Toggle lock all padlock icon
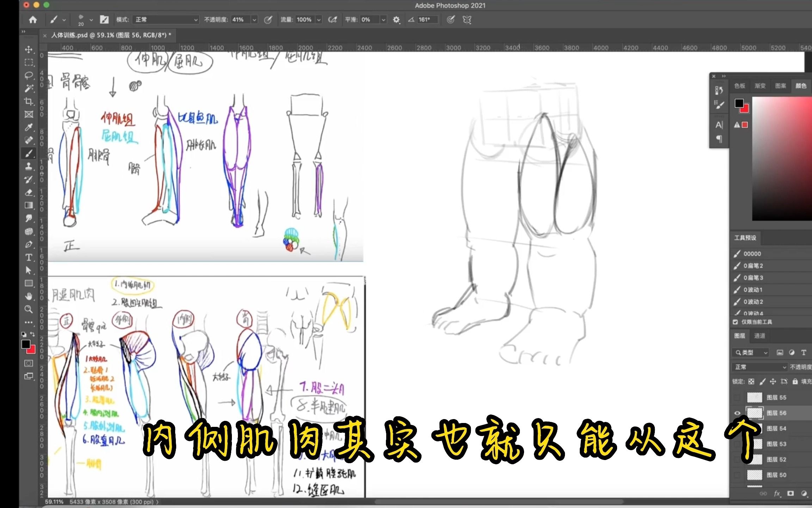 click(795, 381)
